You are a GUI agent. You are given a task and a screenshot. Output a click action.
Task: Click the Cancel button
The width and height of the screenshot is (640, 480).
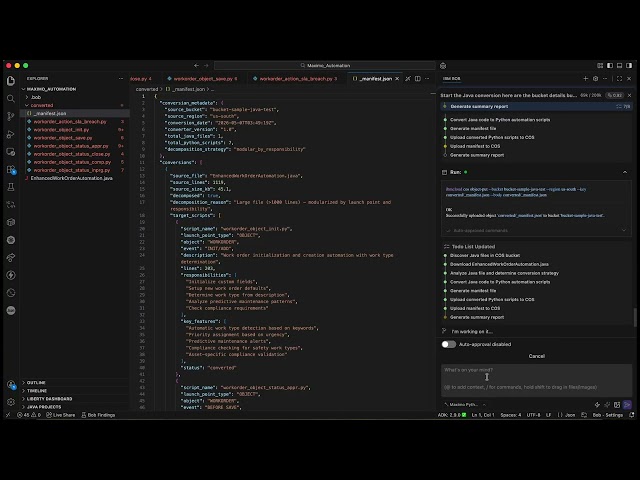(536, 356)
